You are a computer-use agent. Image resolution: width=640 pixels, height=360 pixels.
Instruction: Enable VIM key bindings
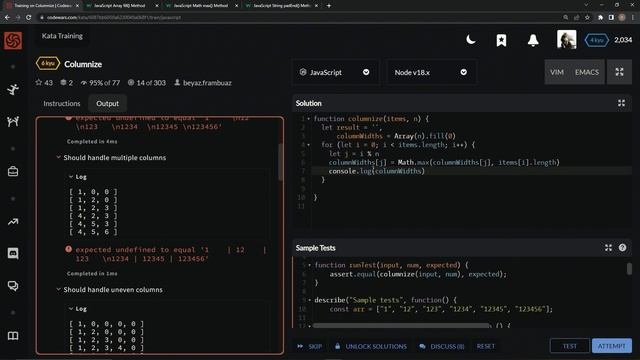557,72
